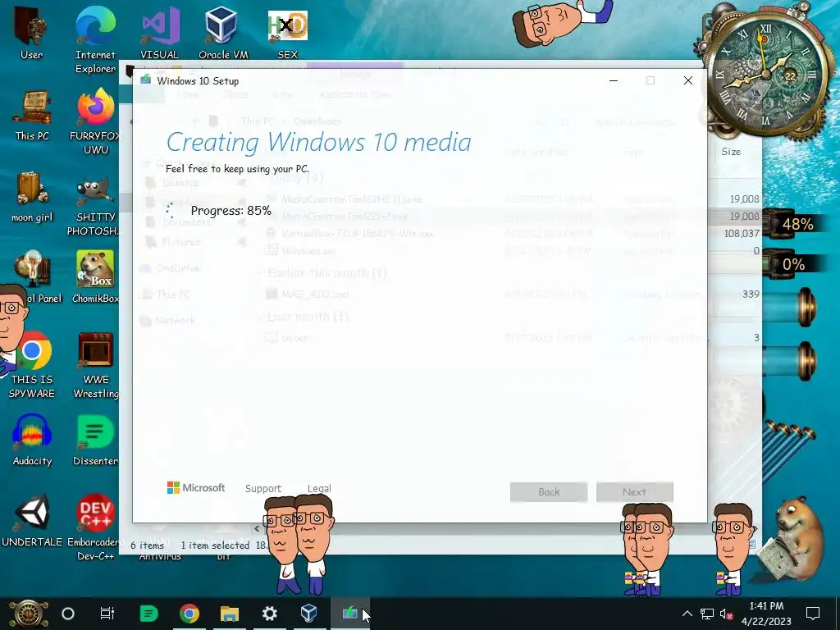This screenshot has width=840, height=630.
Task: Switch to VirtualBox on the taskbar
Action: (x=309, y=614)
